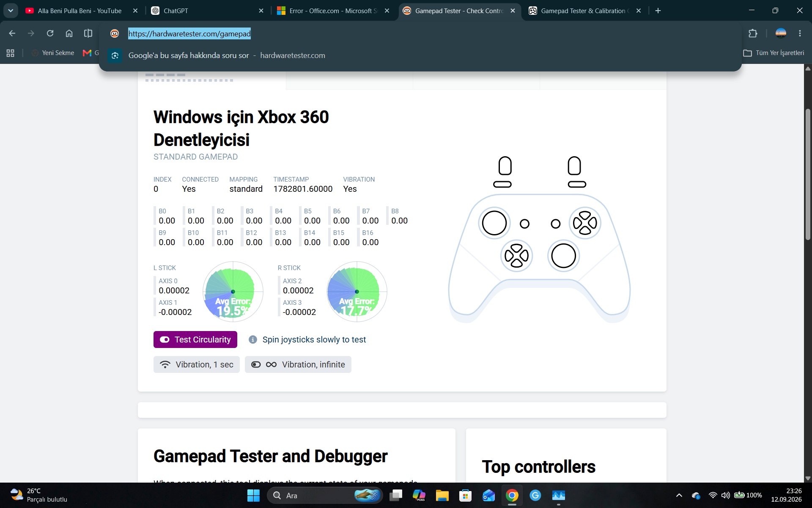
Task: Click the R stick circularity chart
Action: click(357, 292)
